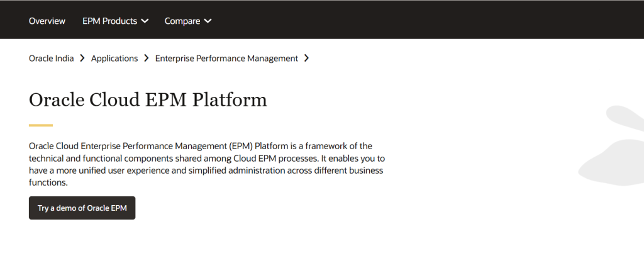Click arrow after Enterprise Performance Management

(x=306, y=59)
